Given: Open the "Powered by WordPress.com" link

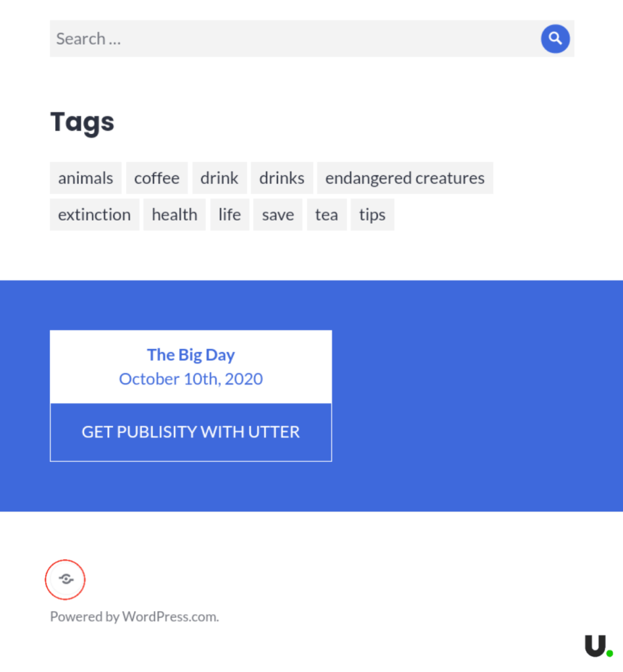Looking at the screenshot, I should tap(134, 617).
